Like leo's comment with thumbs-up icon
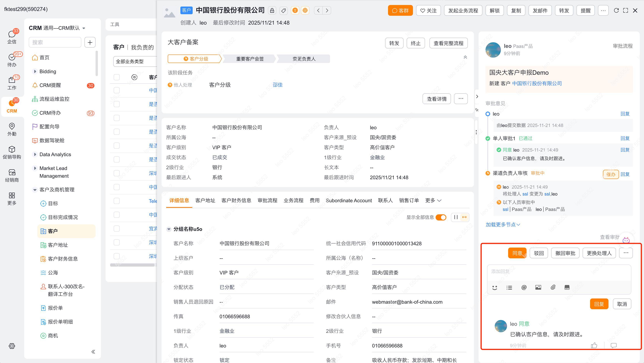Image resolution: width=644 pixels, height=363 pixels. (594, 346)
